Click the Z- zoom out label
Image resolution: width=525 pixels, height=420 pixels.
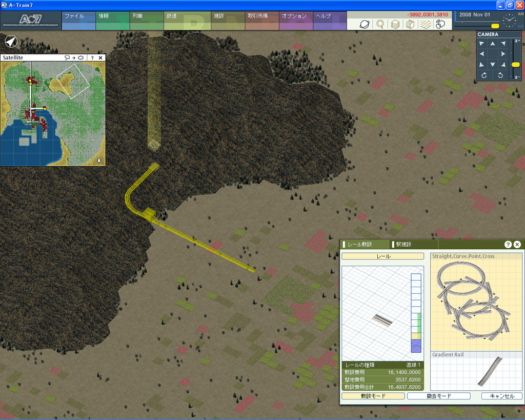(x=517, y=77)
